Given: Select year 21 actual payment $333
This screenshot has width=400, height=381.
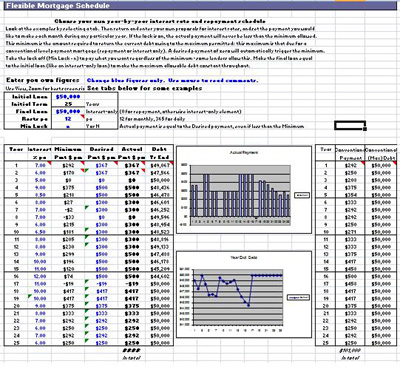Looking at the screenshot, I should pyautogui.click(x=132, y=313).
